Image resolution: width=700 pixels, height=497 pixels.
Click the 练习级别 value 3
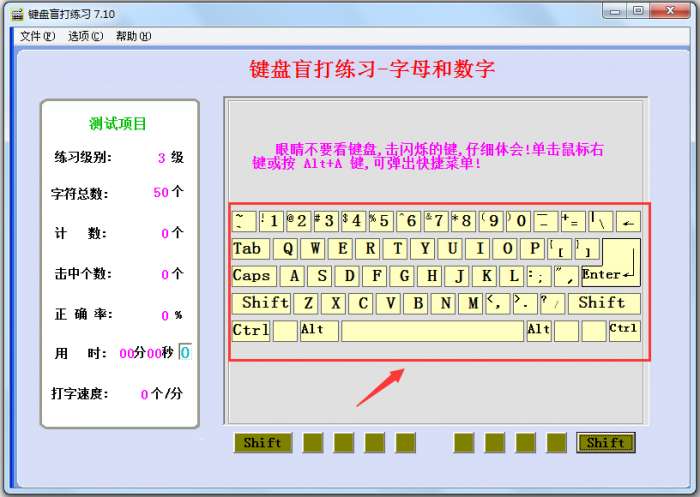point(162,158)
